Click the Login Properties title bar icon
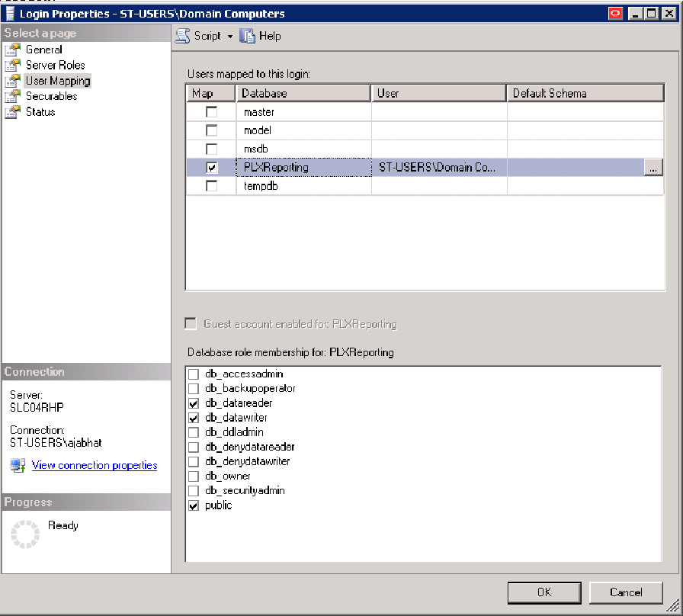683x616 pixels. (10, 14)
